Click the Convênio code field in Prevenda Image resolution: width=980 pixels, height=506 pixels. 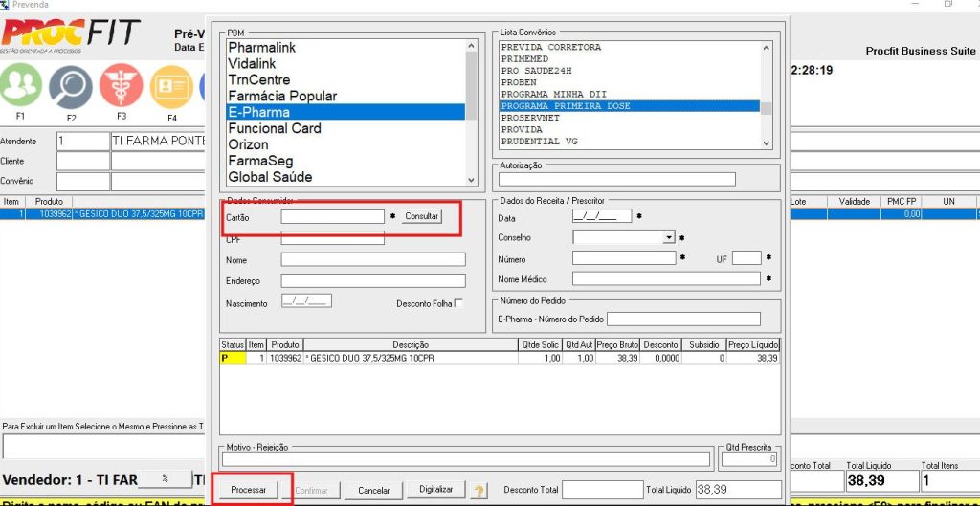coord(83,181)
